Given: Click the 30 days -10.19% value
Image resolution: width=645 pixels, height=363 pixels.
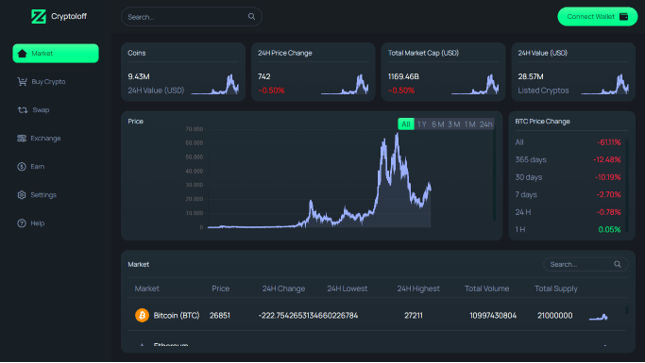Looking at the screenshot, I should click(608, 177).
